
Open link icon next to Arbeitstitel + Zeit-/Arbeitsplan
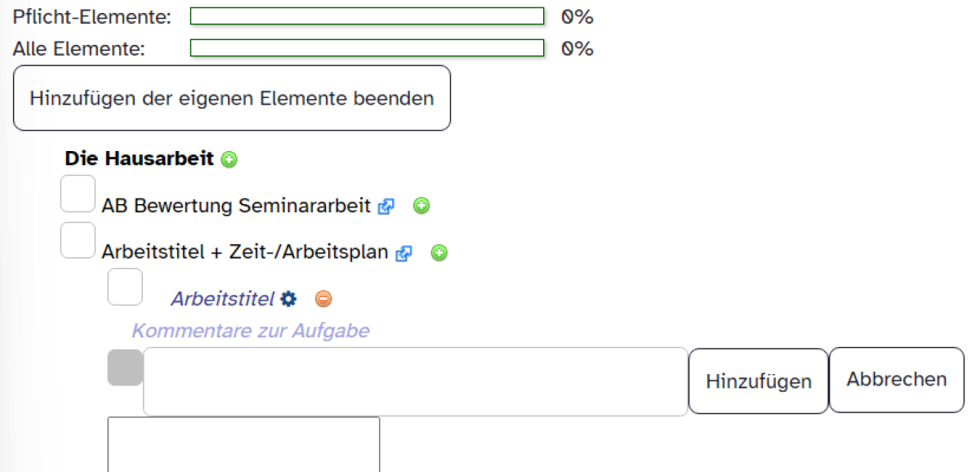[403, 254]
